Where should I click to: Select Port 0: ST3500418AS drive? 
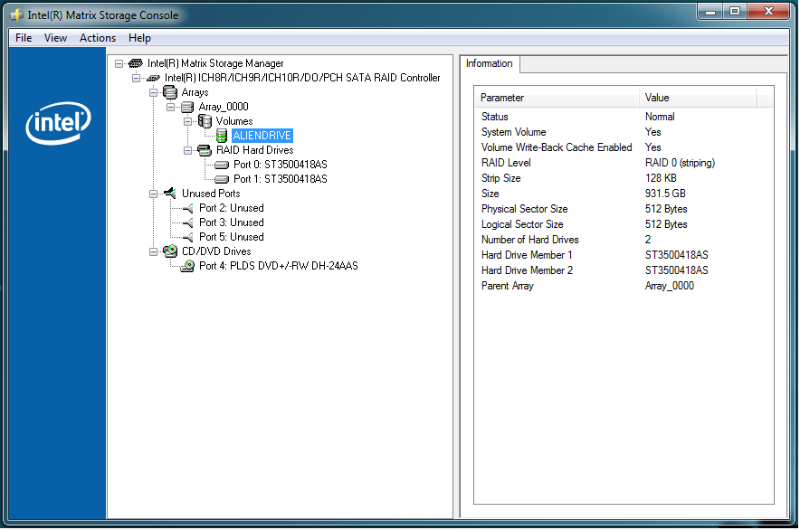[280, 165]
